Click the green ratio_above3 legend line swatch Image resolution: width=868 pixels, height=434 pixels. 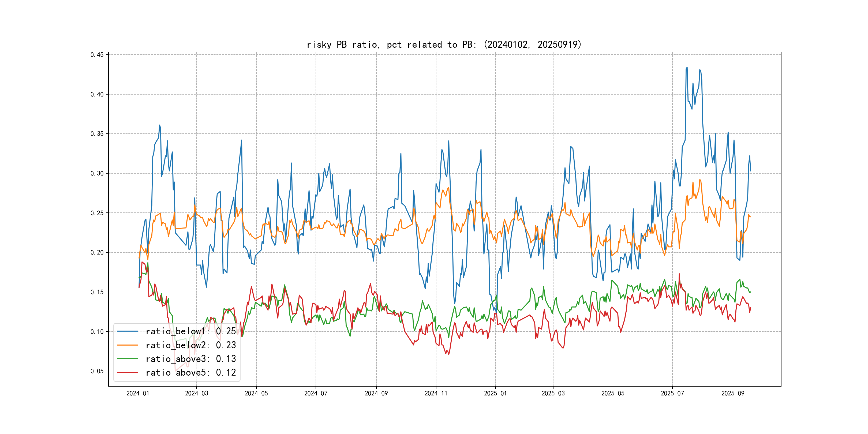pos(127,359)
